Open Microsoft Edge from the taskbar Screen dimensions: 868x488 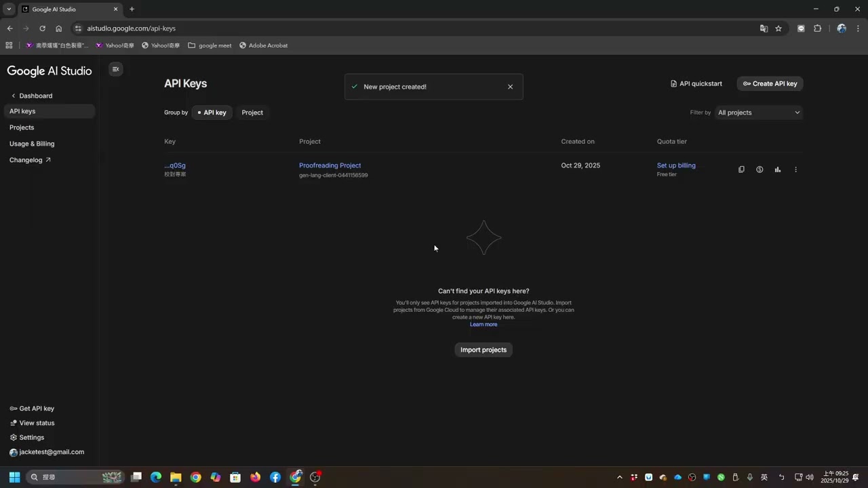pos(156,477)
